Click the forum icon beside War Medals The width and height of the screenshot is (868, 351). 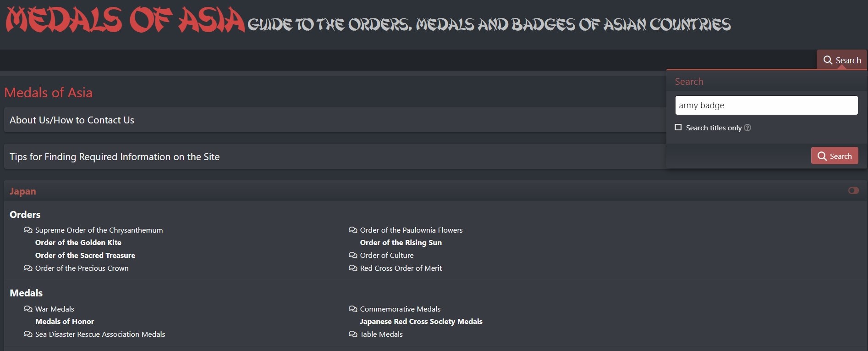(x=28, y=309)
